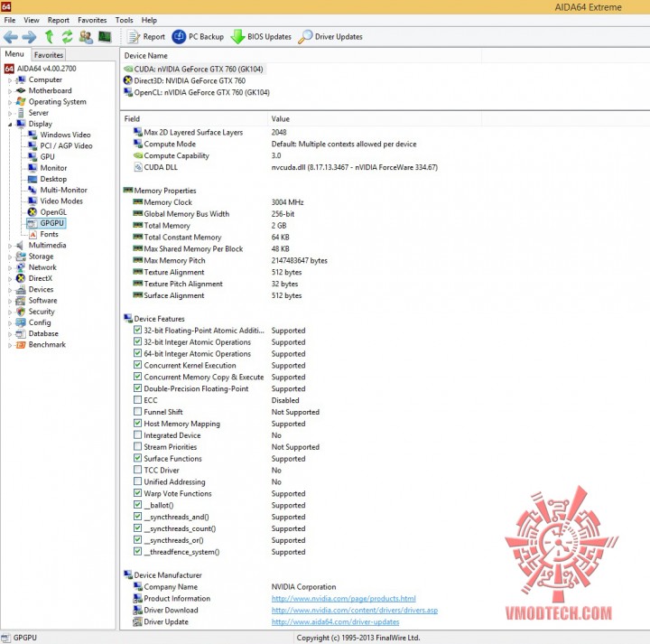650x644 pixels.
Task: Open the aida64.com driver-updates link
Action: [x=335, y=621]
